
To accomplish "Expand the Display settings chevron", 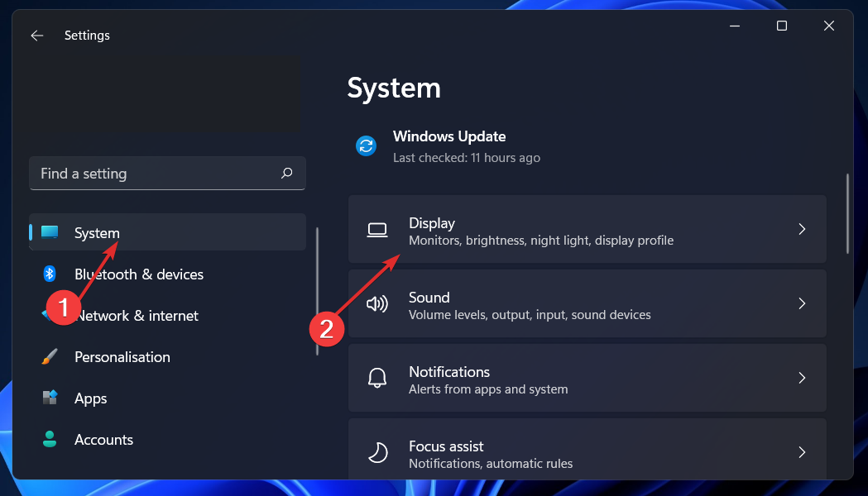I will click(x=802, y=229).
